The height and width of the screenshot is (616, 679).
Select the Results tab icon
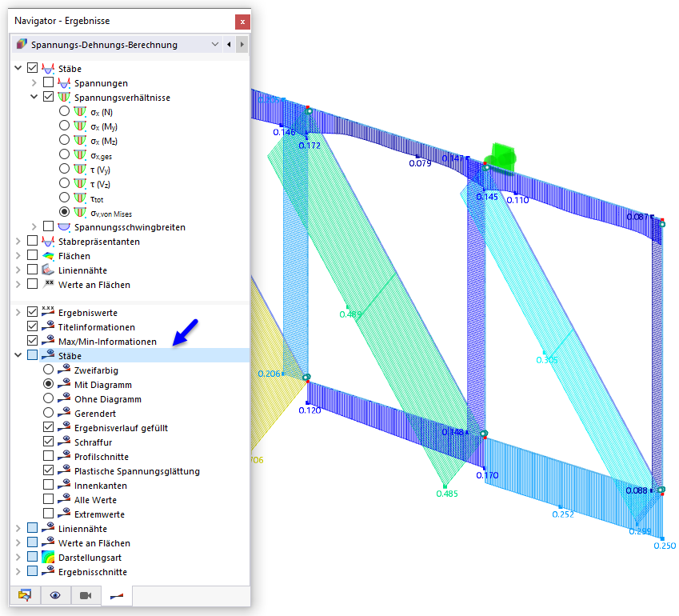(117, 596)
